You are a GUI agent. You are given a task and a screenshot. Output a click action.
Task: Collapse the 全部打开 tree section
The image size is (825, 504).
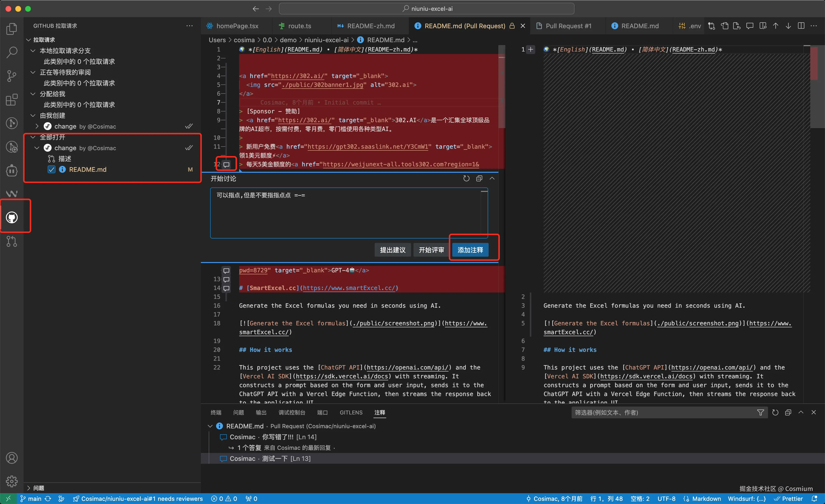coord(33,137)
